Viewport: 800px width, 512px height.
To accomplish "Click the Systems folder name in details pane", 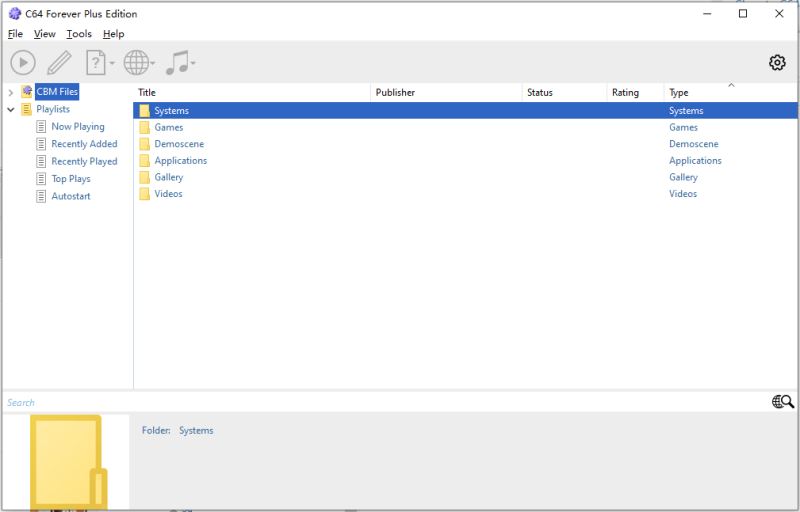I will pyautogui.click(x=196, y=430).
